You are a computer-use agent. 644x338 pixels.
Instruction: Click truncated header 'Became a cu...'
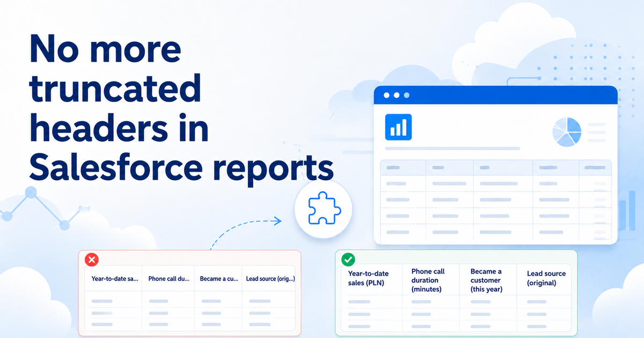(218, 279)
